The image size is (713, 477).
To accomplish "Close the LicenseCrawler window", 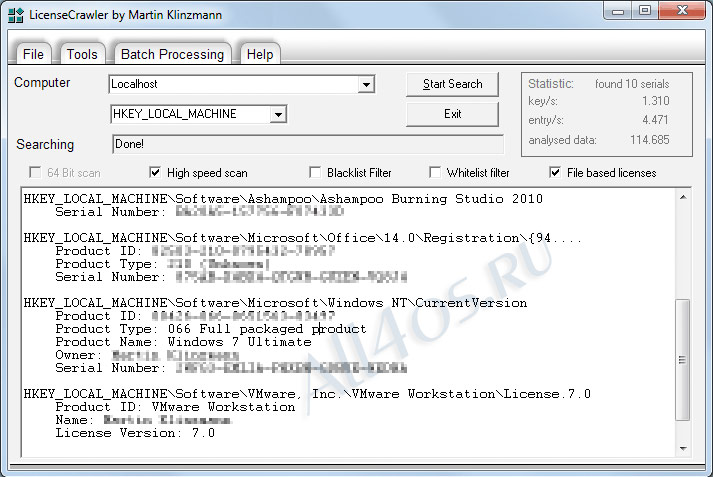I will (682, 11).
